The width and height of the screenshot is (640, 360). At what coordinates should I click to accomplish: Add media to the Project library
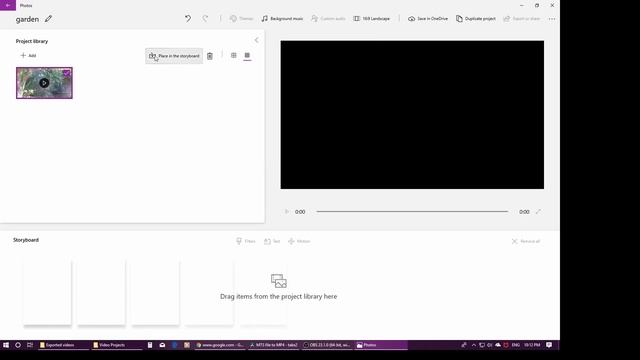(28, 55)
